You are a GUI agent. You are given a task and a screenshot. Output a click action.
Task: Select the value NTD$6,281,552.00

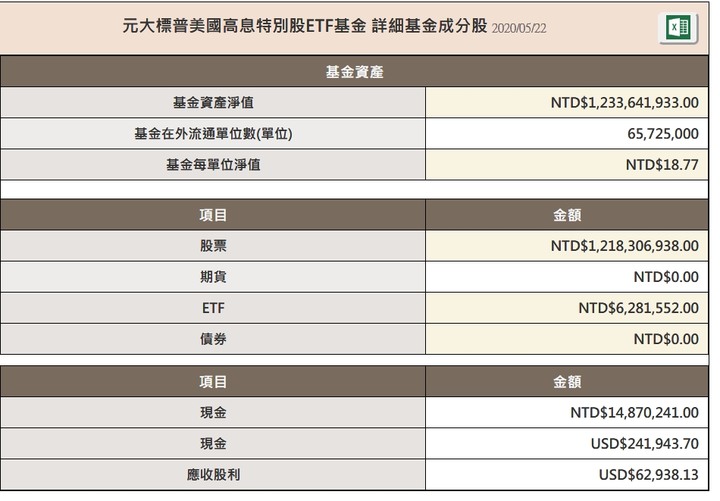pos(639,308)
